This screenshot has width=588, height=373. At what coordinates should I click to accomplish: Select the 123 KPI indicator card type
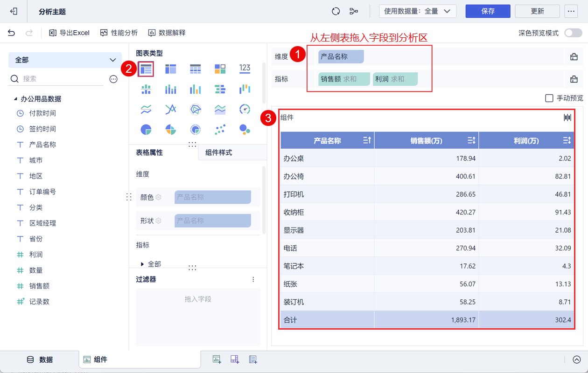pyautogui.click(x=245, y=69)
